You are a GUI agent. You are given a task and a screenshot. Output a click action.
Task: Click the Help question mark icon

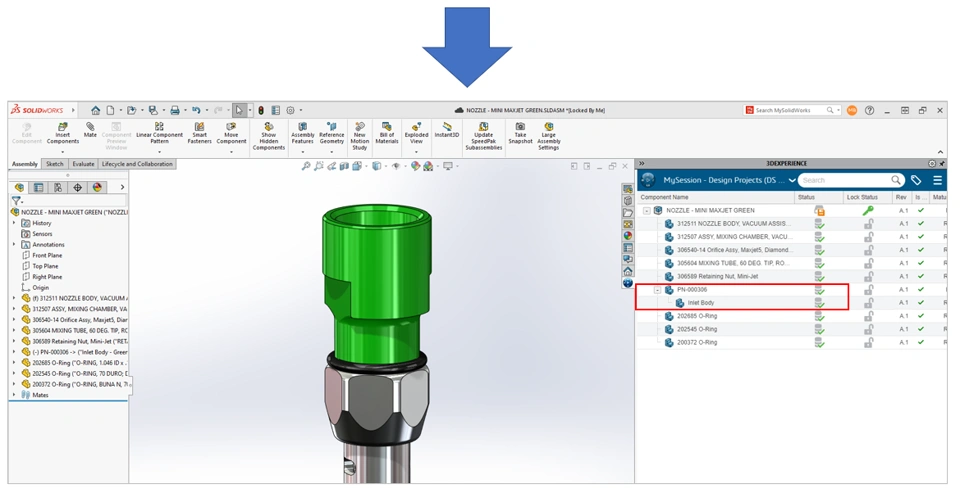coord(869,110)
